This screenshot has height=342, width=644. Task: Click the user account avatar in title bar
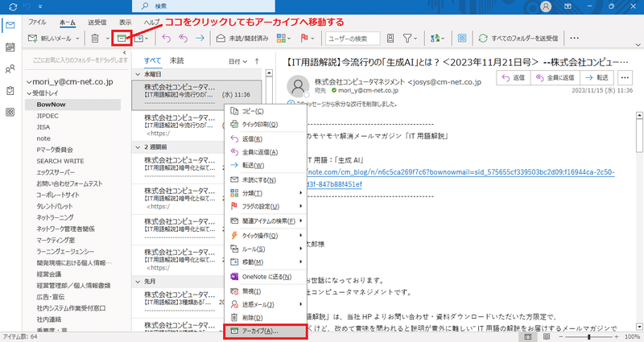546,6
